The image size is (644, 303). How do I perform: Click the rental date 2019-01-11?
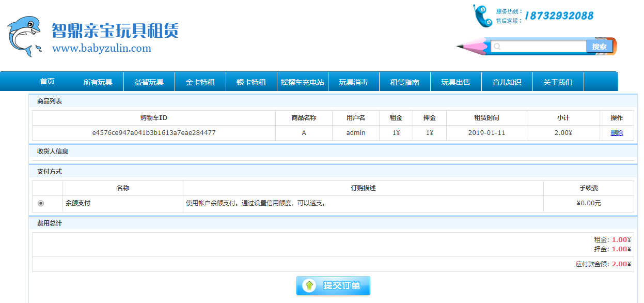(486, 133)
